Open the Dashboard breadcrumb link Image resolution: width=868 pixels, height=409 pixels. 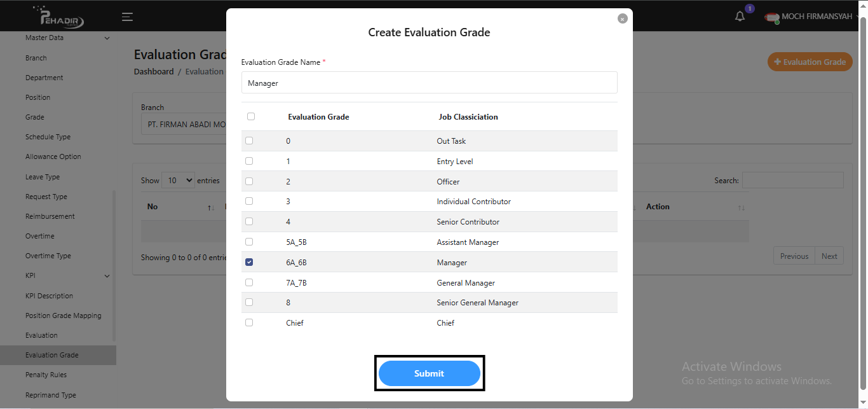click(x=154, y=71)
